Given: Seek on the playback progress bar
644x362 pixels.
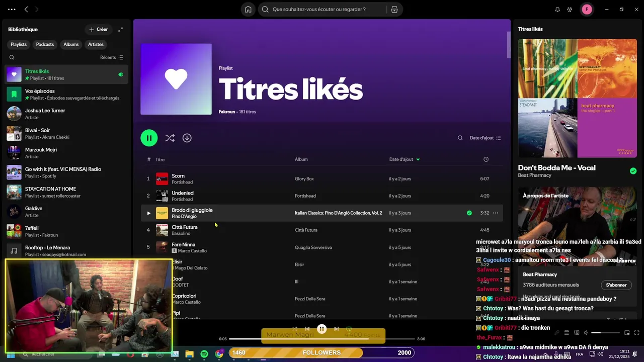Looking at the screenshot, I should pyautogui.click(x=322, y=339).
